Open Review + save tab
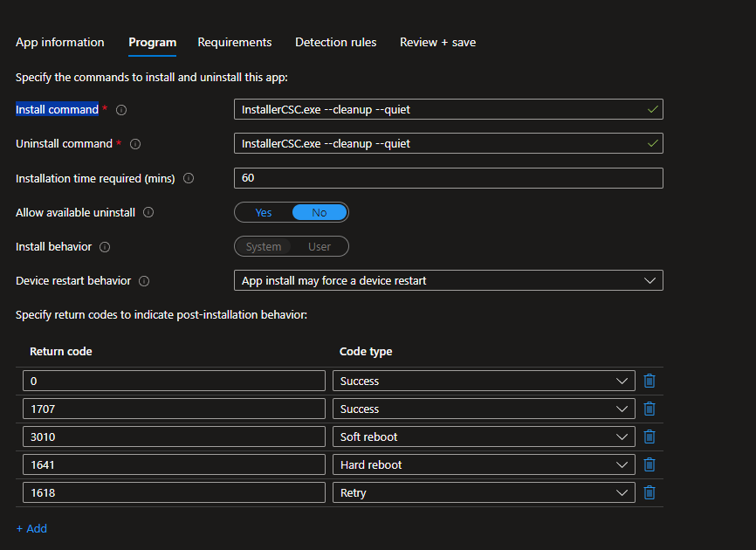The image size is (756, 550). (x=437, y=43)
